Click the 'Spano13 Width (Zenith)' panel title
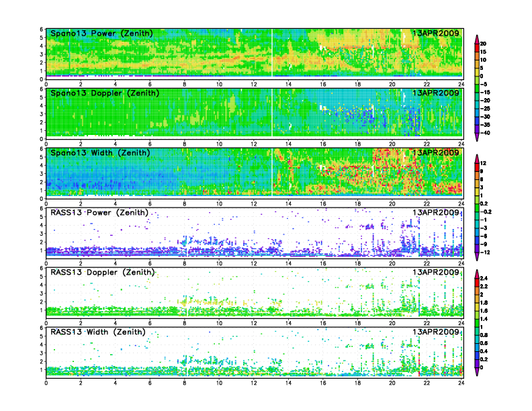Screen dimensions: 532x411 [x=101, y=152]
